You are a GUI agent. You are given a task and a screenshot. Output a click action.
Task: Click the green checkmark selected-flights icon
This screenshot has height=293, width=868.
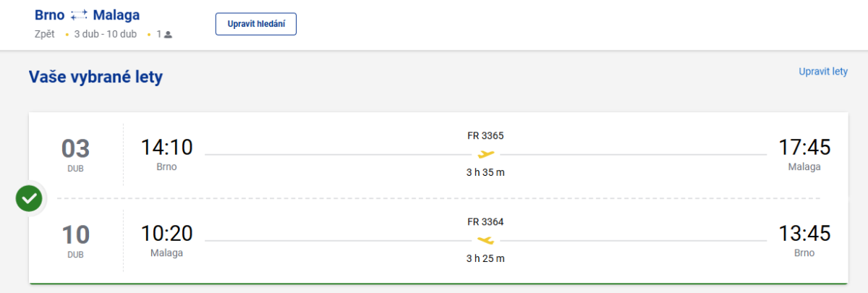30,198
